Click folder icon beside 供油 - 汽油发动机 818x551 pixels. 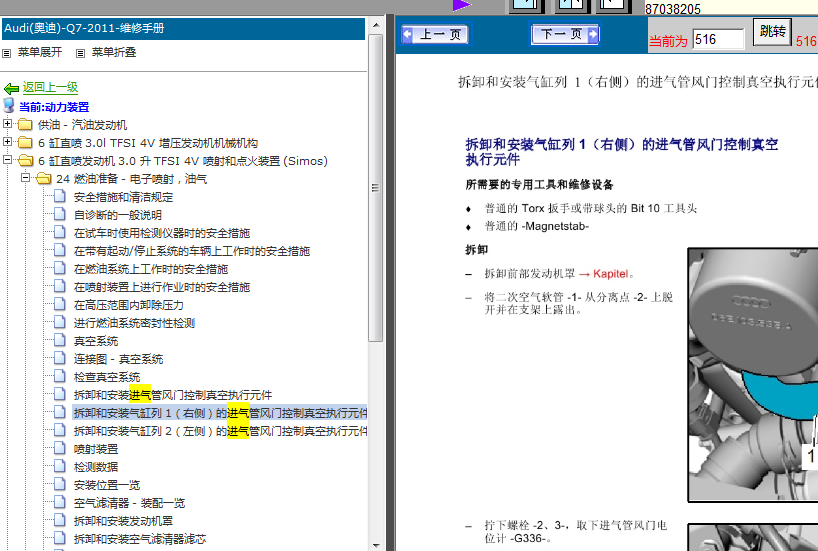click(25, 125)
